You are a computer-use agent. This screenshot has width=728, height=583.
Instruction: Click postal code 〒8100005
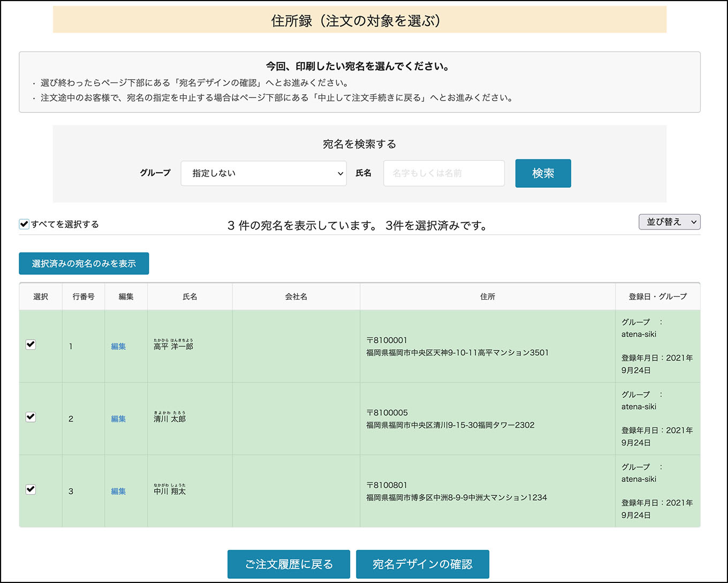coord(387,413)
